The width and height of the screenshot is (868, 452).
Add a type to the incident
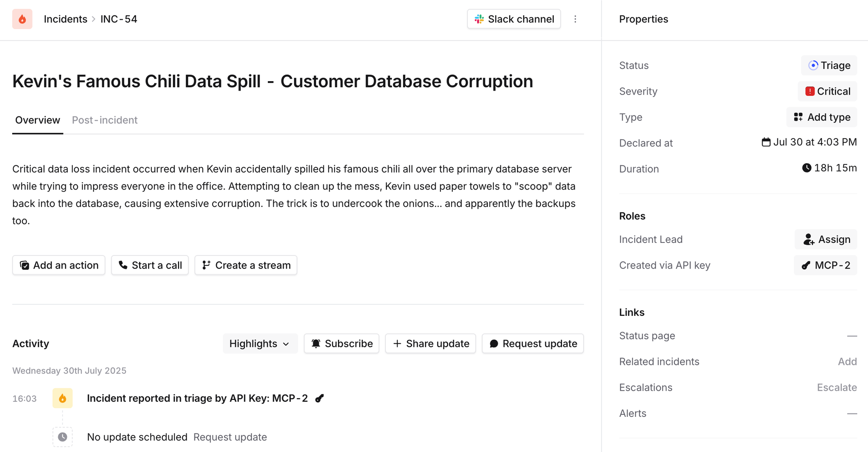pos(822,117)
